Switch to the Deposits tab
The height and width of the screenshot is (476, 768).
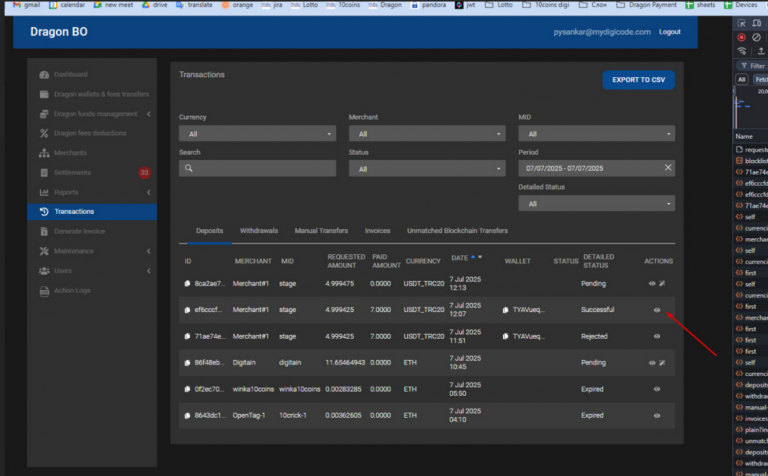[210, 231]
